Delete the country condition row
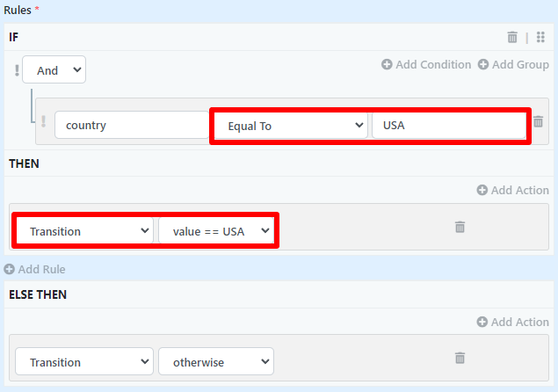Viewport: 558px width, 392px height. click(x=539, y=122)
